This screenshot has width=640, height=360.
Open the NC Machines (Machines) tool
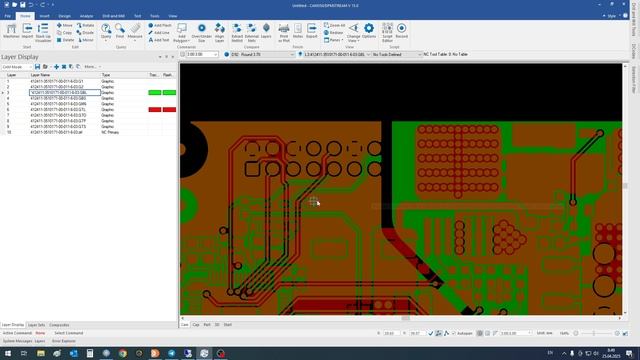click(11, 31)
